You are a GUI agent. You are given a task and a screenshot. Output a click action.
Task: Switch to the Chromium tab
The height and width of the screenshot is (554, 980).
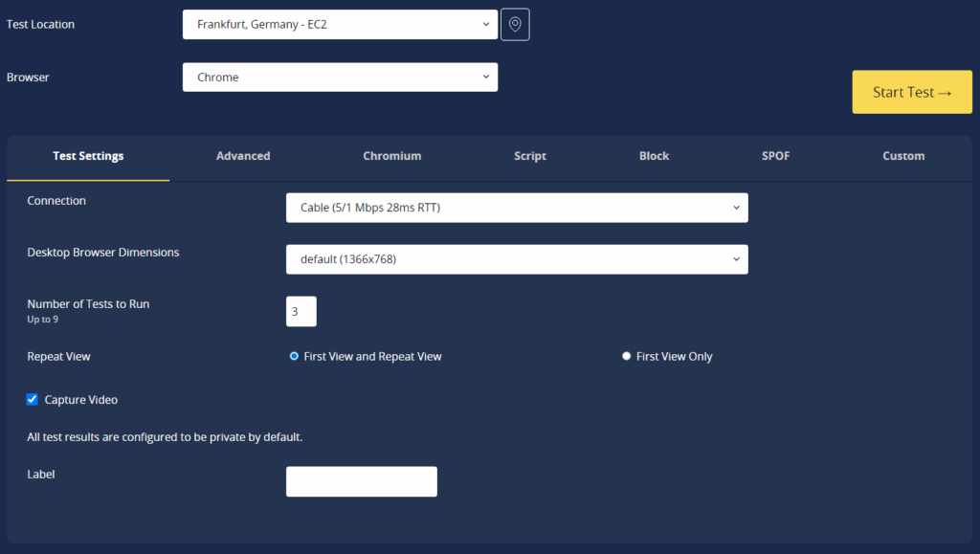[x=391, y=156]
